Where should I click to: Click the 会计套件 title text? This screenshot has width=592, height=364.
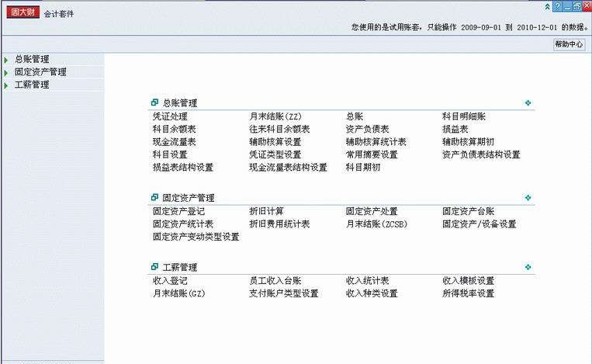59,14
